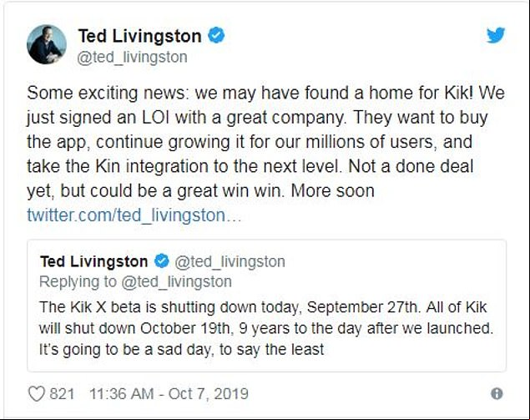Click the heart like icon
Image resolution: width=530 pixels, height=420 pixels.
coord(36,393)
